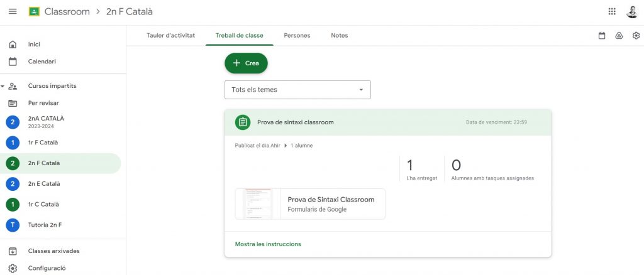Click the assignment clipboard icon

243,122
